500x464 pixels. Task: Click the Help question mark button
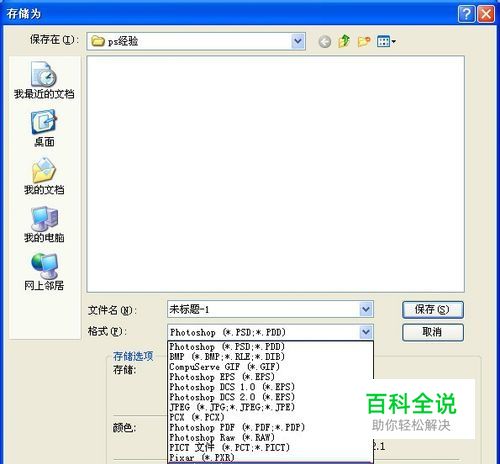click(x=466, y=14)
